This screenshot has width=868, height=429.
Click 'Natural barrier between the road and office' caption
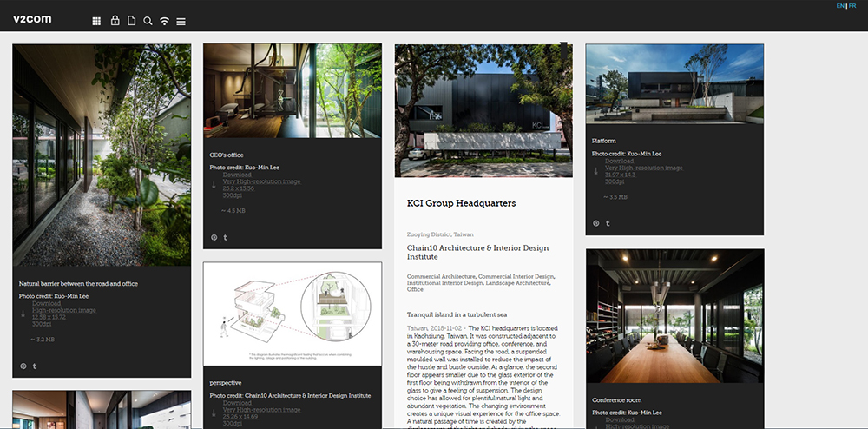[x=79, y=283]
